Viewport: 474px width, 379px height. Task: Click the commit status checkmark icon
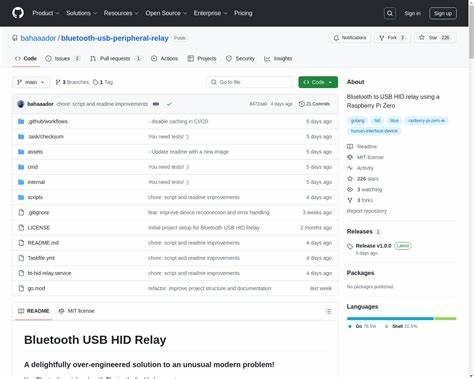point(169,104)
